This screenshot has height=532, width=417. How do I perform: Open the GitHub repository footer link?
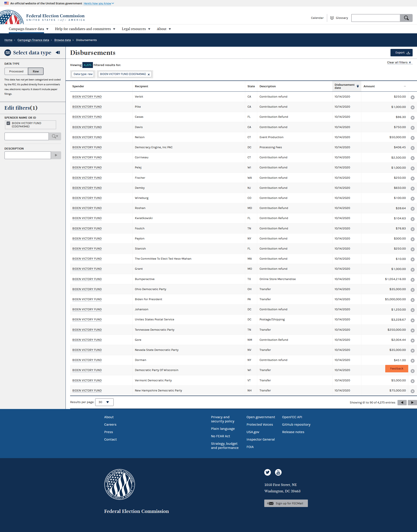[x=296, y=425]
